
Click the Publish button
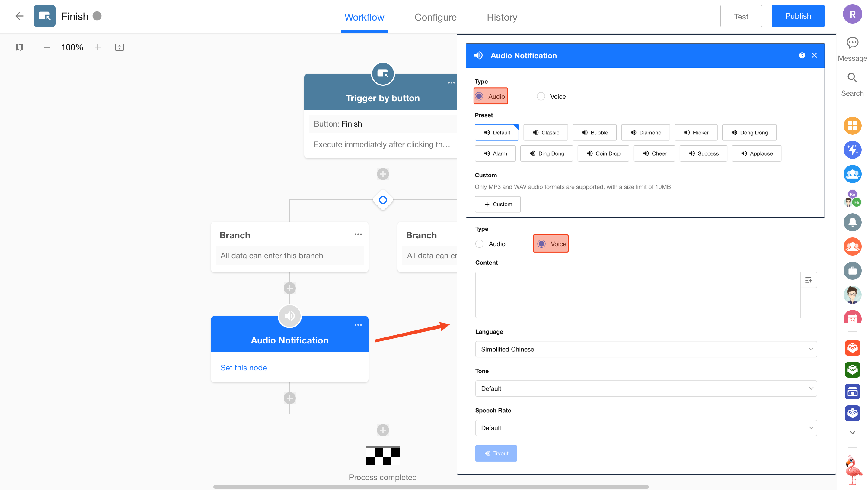coord(798,16)
